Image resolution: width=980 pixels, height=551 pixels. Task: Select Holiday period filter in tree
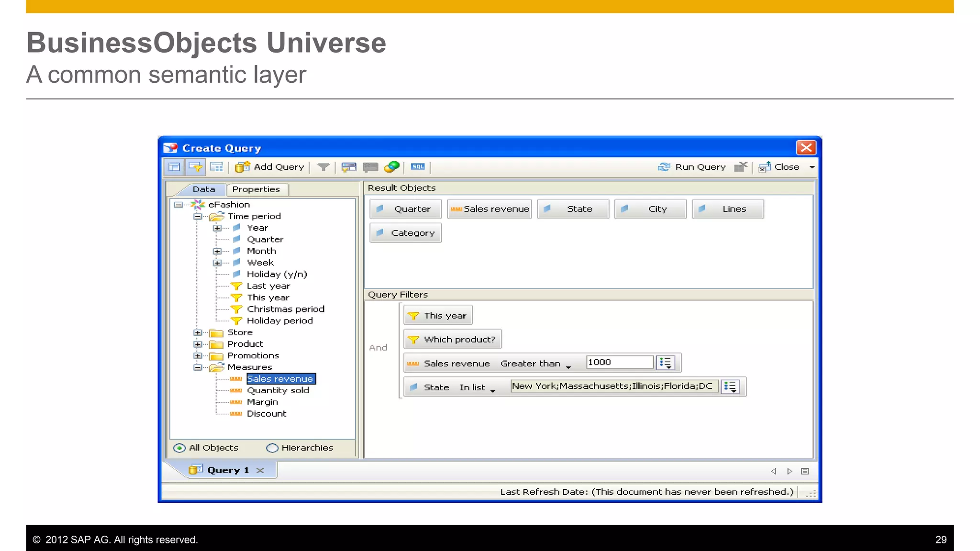(x=280, y=321)
